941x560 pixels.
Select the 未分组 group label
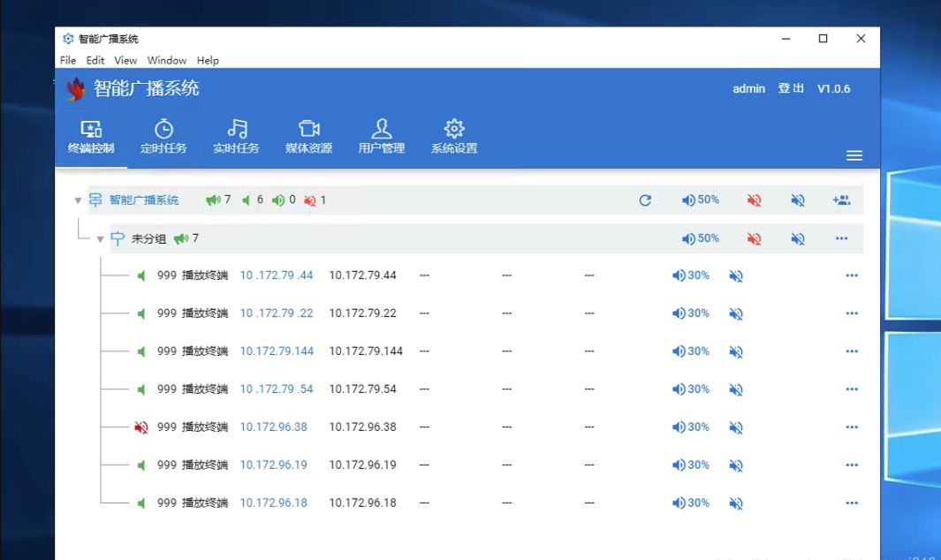pyautogui.click(x=148, y=238)
